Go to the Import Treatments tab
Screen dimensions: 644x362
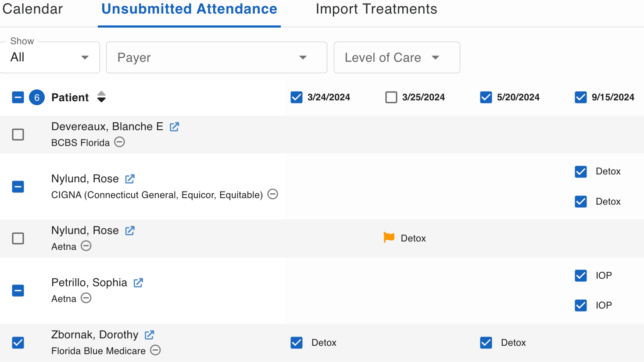pyautogui.click(x=376, y=9)
